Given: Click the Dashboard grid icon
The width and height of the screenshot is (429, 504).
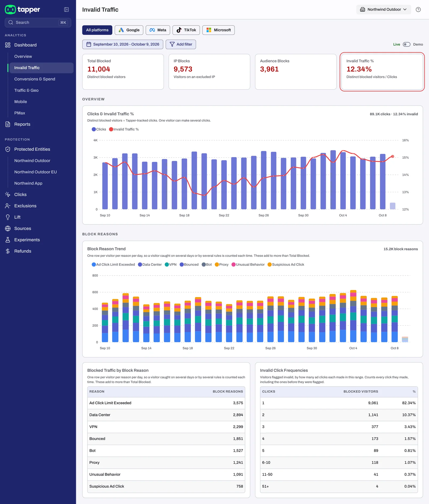Looking at the screenshot, I should click(x=8, y=45).
